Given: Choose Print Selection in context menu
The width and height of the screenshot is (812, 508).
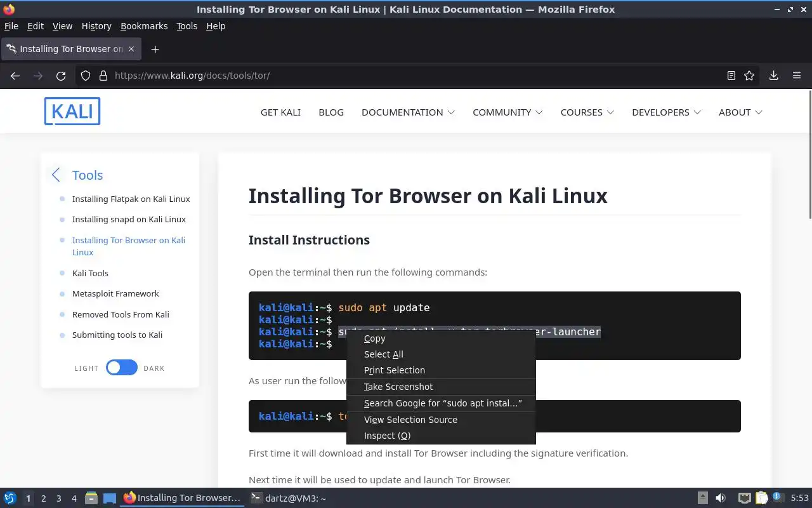Looking at the screenshot, I should 441,370.
